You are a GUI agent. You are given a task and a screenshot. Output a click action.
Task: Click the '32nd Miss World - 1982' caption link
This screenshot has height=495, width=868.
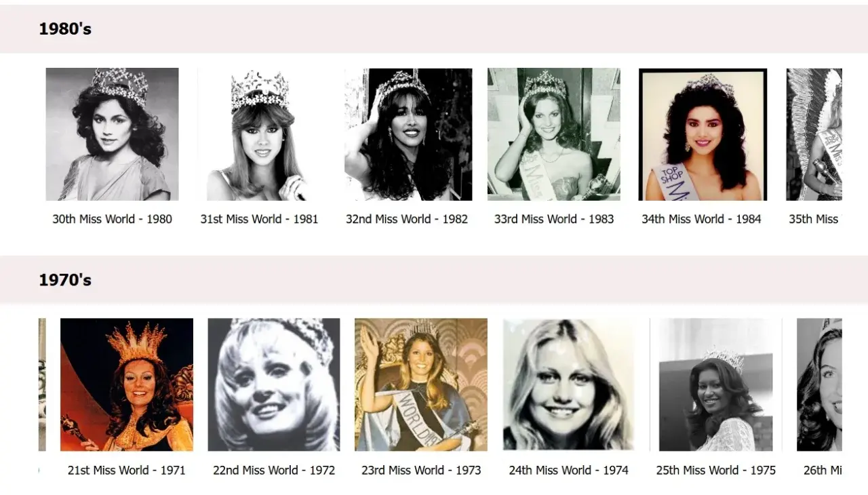click(x=407, y=219)
